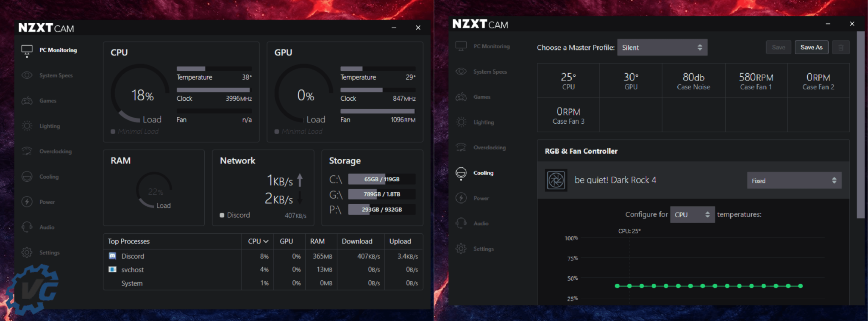Click Download column header

pos(357,241)
